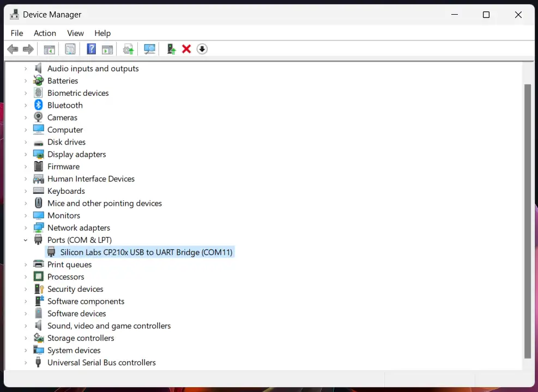The image size is (538, 392).
Task: Expand the Bluetooth category arrow
Action: 26,106
